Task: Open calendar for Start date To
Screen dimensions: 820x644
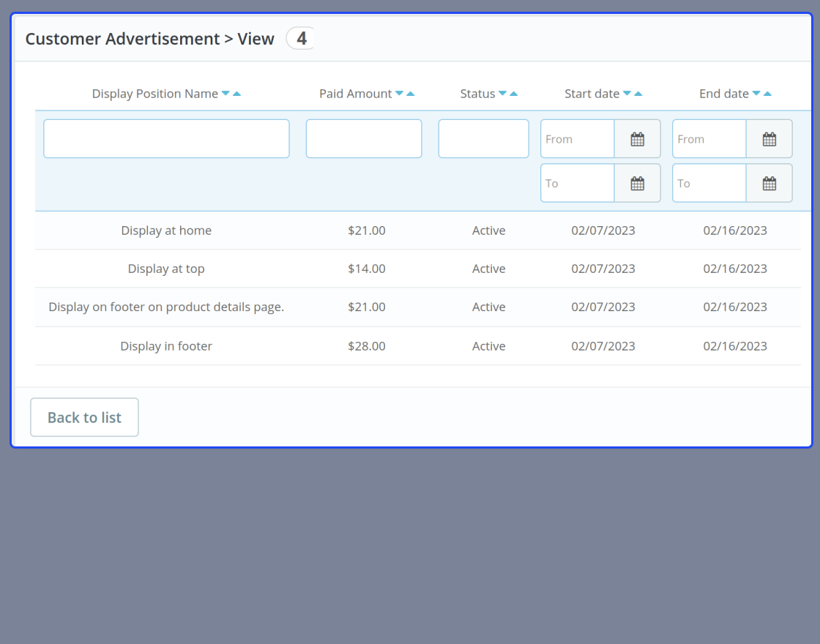Action: (637, 184)
